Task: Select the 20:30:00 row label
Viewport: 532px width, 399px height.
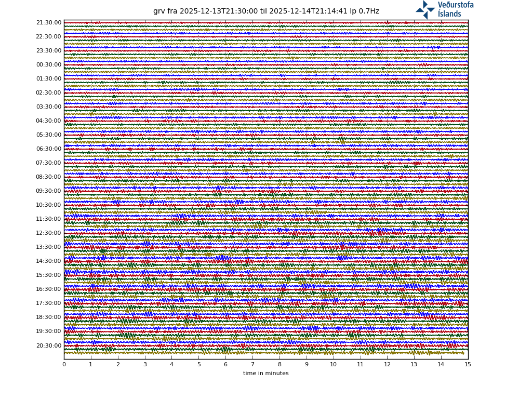Action: pyautogui.click(x=49, y=346)
